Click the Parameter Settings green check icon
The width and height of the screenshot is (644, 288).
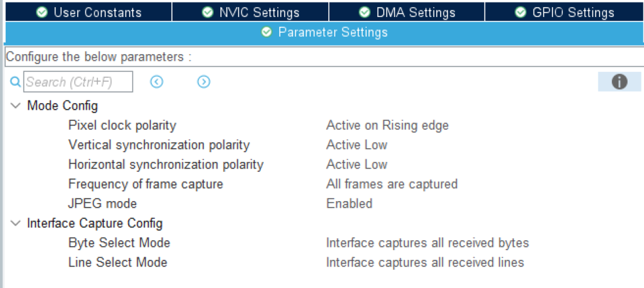pyautogui.click(x=267, y=32)
